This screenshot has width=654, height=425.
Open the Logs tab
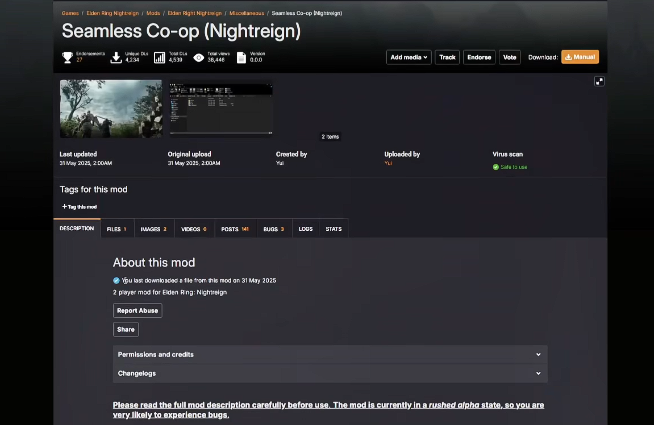pyautogui.click(x=306, y=229)
